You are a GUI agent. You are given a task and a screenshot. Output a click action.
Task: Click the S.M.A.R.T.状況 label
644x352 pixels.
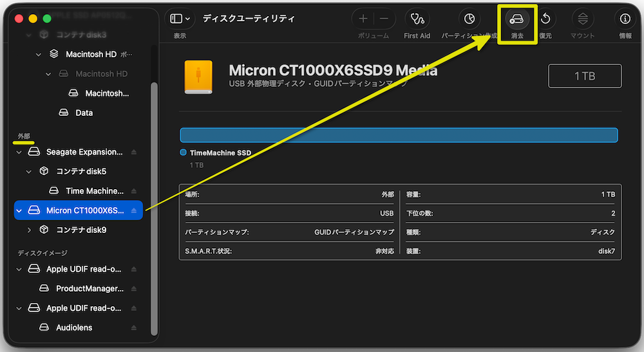pyautogui.click(x=208, y=251)
